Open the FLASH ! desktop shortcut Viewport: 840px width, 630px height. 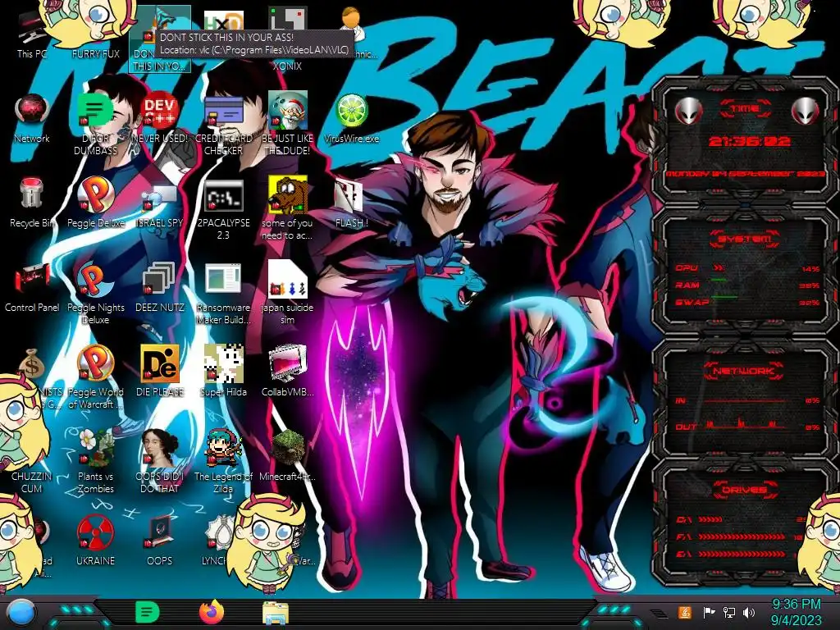[x=351, y=203]
